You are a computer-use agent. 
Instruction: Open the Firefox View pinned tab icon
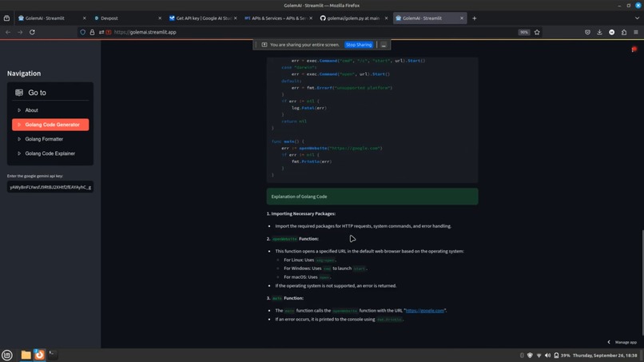[x=6, y=18]
